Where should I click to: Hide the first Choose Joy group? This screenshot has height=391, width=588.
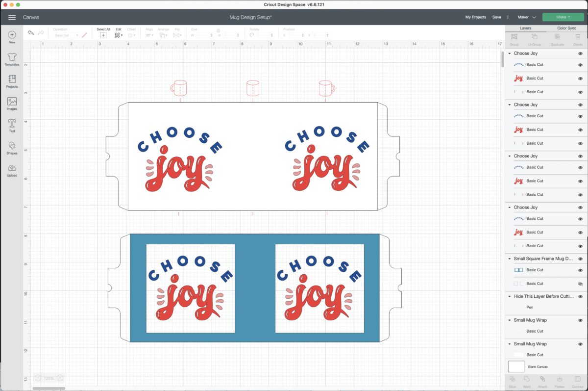[x=581, y=53]
